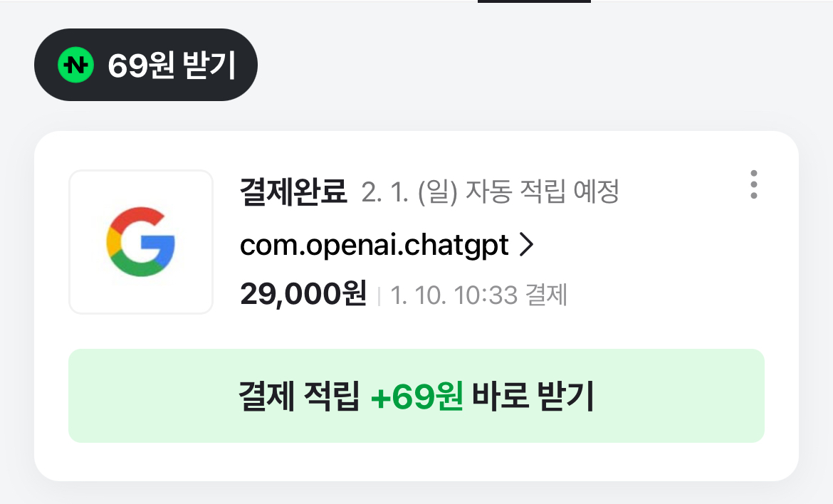Expand the chevron next to com.openai.chatgpt

coord(526,245)
